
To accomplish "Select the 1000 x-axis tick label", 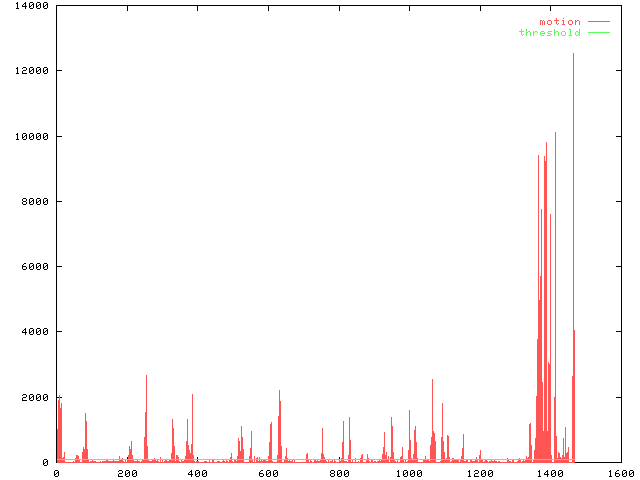I will [x=408, y=474].
